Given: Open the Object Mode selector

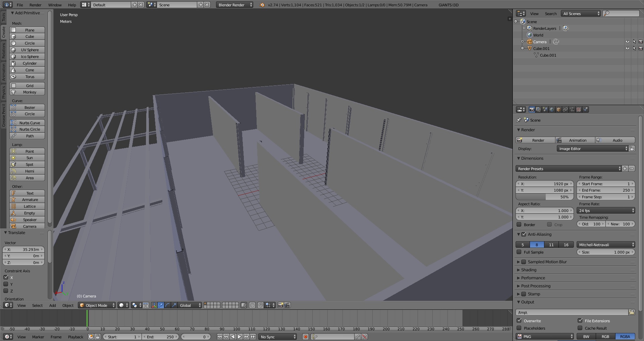Looking at the screenshot, I should 97,305.
